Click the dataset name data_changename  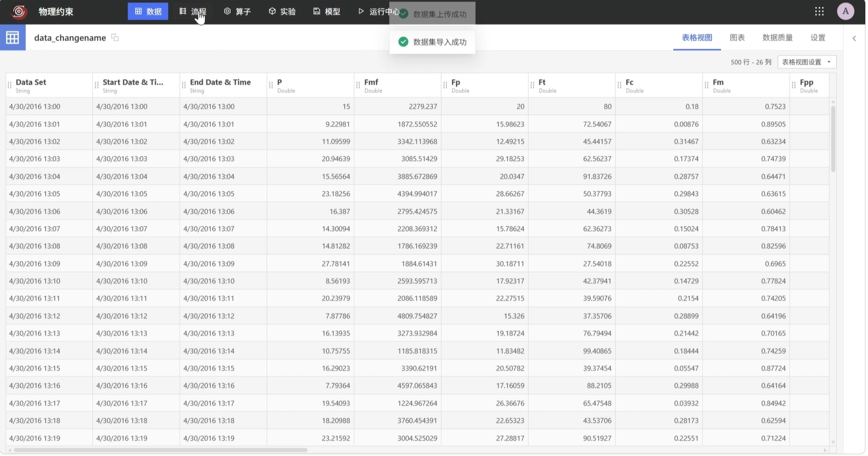[x=70, y=38]
